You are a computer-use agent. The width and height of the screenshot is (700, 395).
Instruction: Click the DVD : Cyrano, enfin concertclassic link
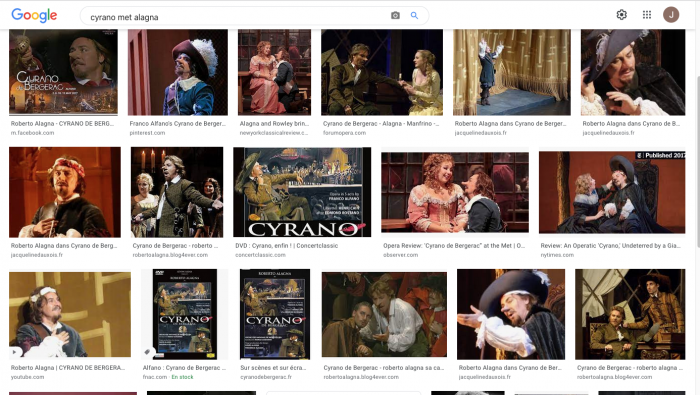point(287,245)
